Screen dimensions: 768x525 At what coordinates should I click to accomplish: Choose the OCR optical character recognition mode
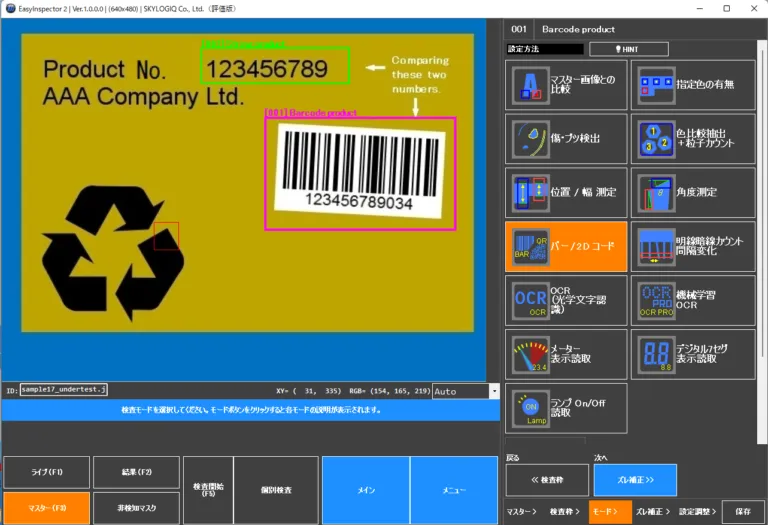click(x=566, y=300)
